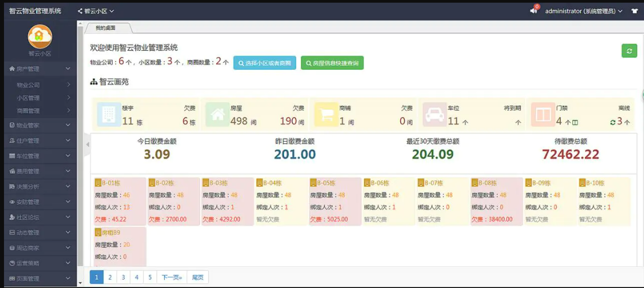Click the 下一页 next page button
The image size is (644, 288).
pyautogui.click(x=172, y=277)
